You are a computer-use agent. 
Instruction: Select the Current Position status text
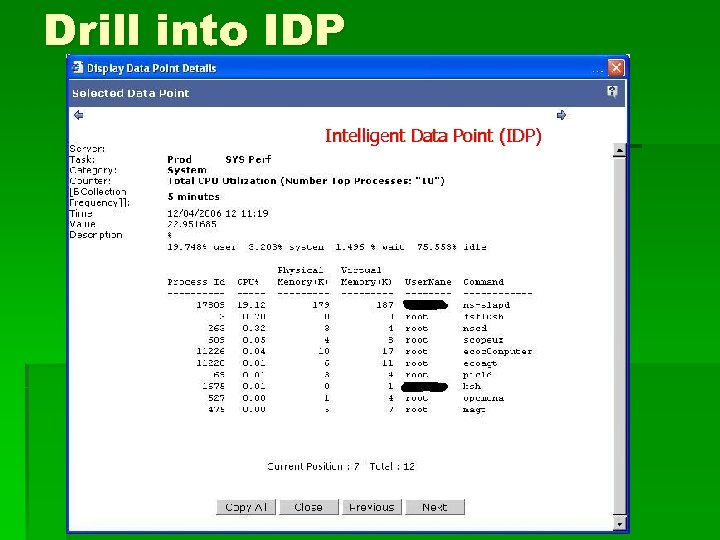click(341, 467)
